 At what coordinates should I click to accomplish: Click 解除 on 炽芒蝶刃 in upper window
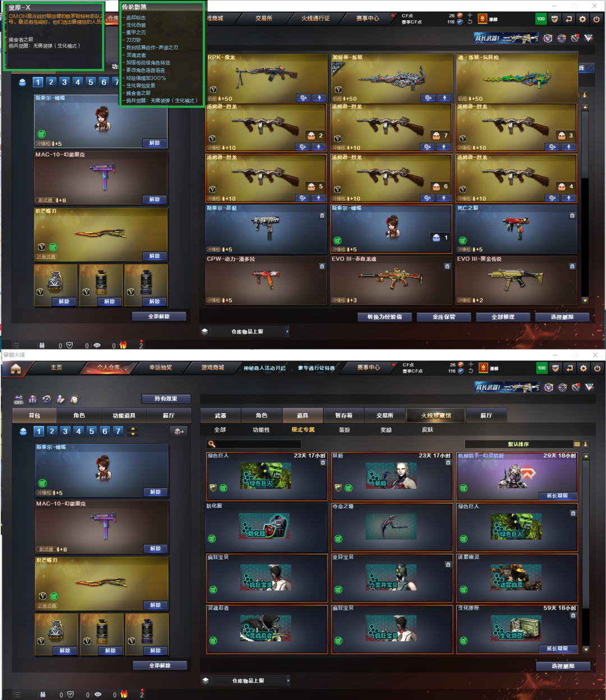click(154, 256)
